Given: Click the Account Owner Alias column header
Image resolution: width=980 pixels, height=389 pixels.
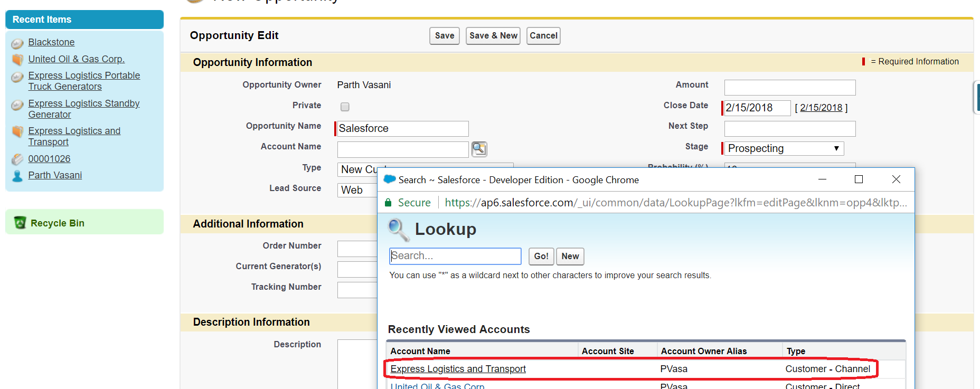Looking at the screenshot, I should (704, 352).
